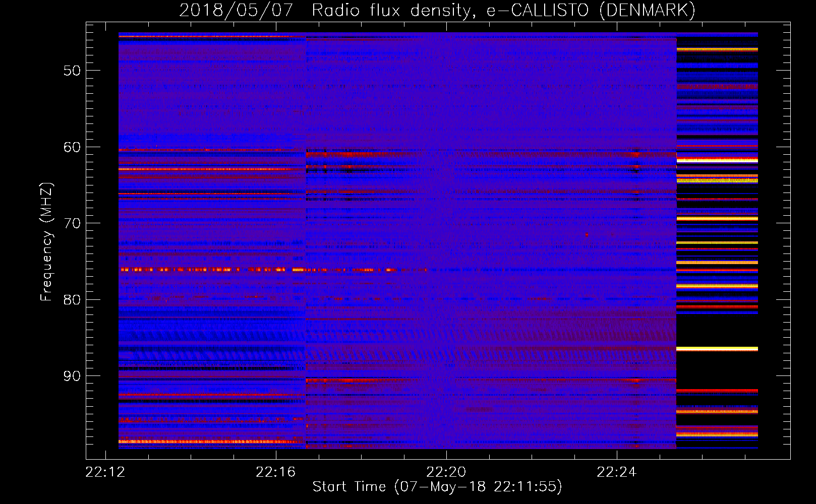The width and height of the screenshot is (816, 504).
Task: Click the 22:24 time tick label
Action: [x=617, y=472]
